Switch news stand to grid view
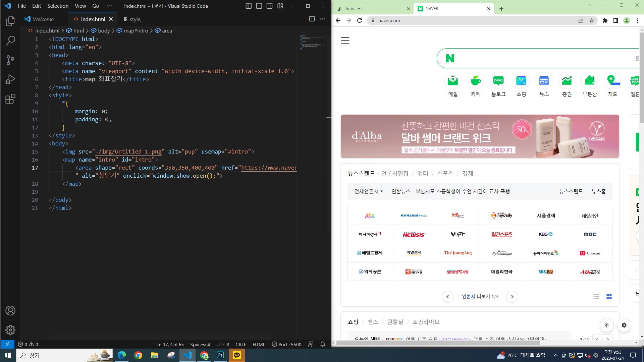644x362 pixels. point(609,297)
